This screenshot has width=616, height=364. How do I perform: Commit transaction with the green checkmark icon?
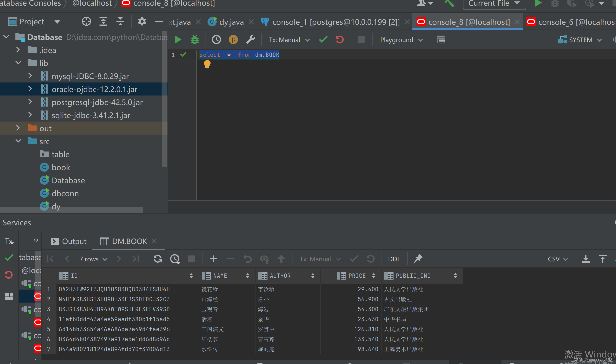323,40
